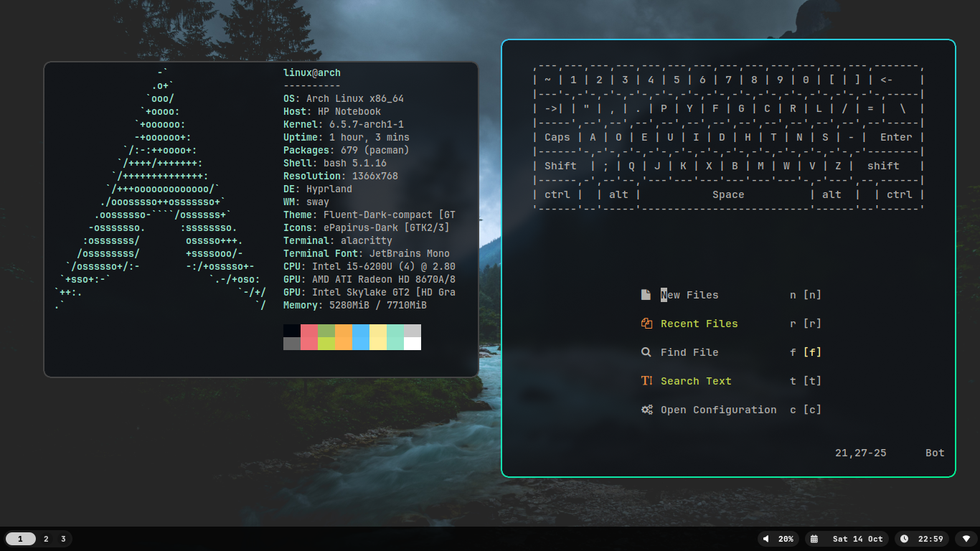This screenshot has width=980, height=551.
Task: Click the lowercase shift key in keyboard
Action: pyautogui.click(x=883, y=166)
